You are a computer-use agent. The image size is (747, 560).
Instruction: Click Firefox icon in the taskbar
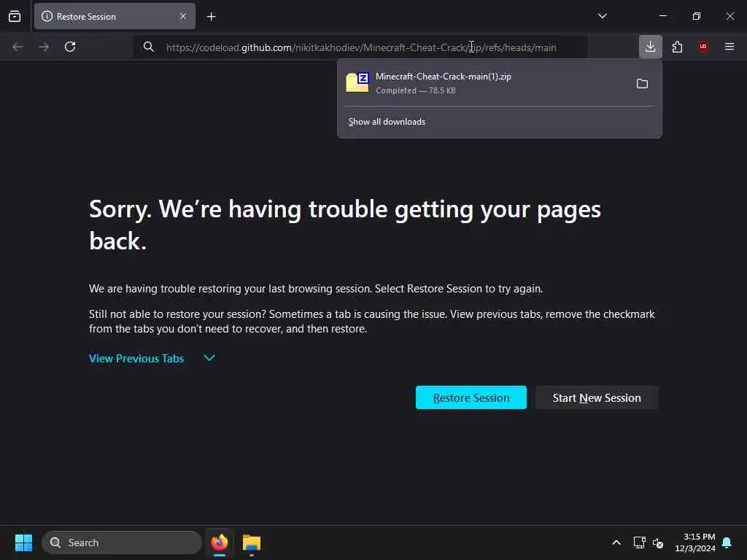[220, 542]
